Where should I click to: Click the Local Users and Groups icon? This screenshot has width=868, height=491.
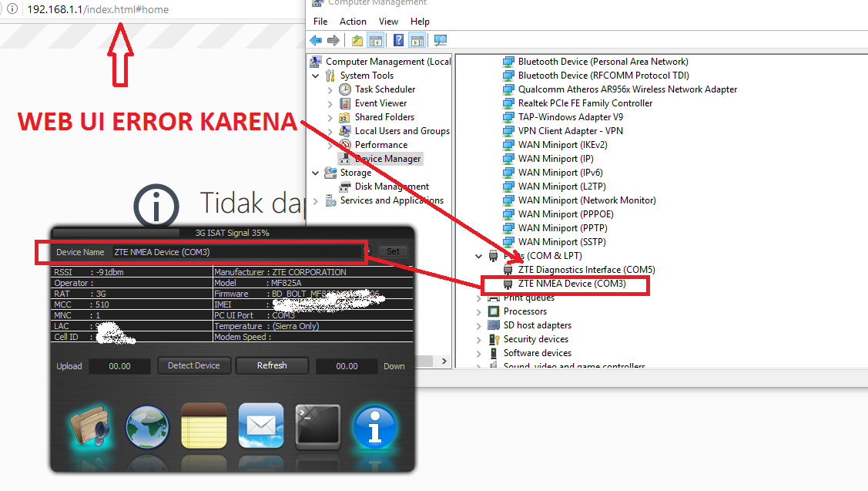point(345,131)
